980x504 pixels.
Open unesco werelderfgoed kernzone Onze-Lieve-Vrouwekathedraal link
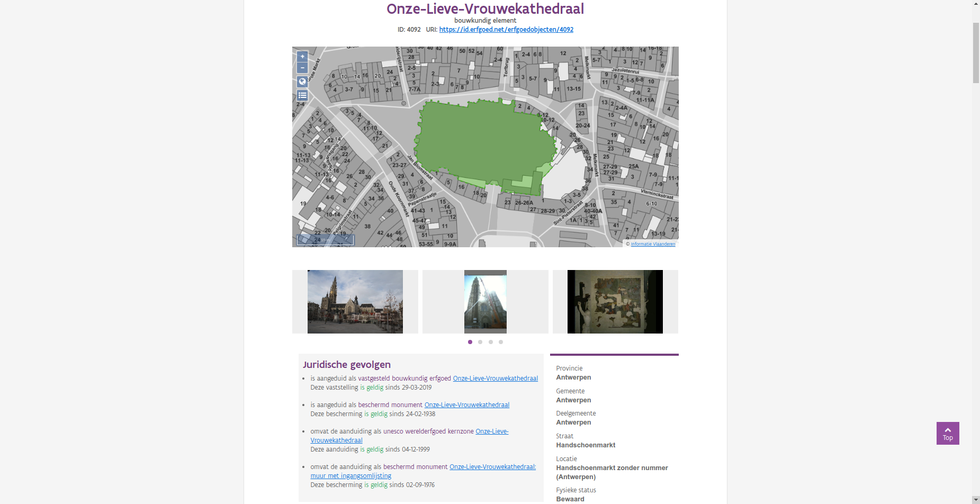409,436
